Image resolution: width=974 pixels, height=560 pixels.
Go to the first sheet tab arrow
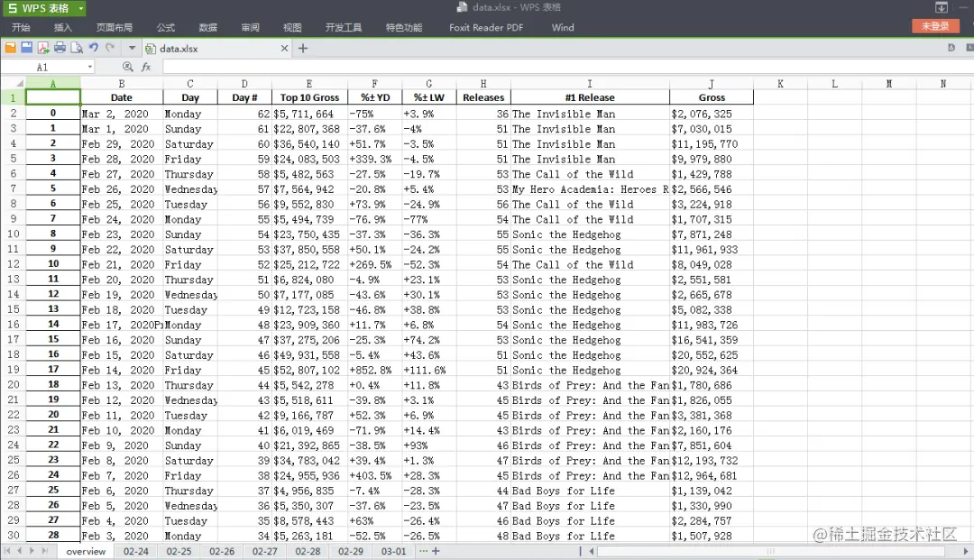pyautogui.click(x=7, y=551)
